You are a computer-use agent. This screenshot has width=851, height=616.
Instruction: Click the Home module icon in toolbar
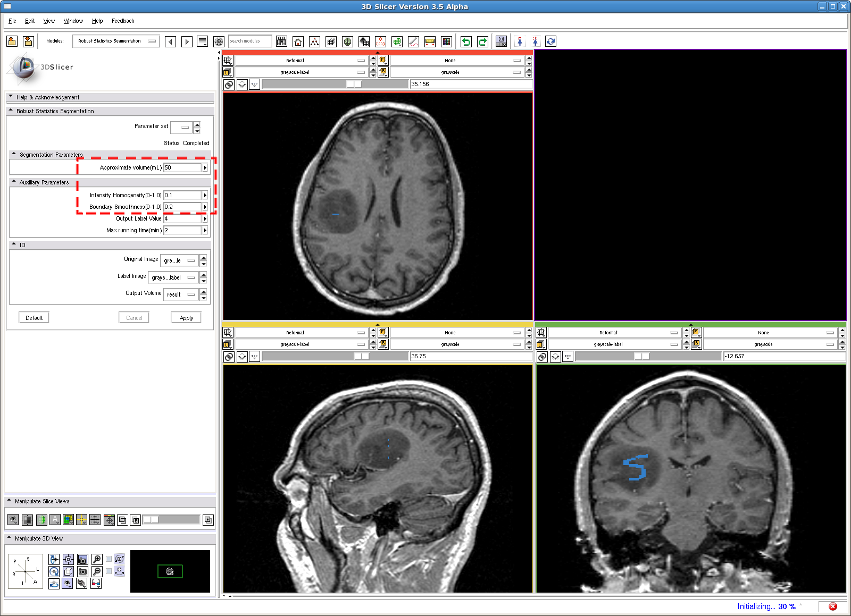point(298,41)
